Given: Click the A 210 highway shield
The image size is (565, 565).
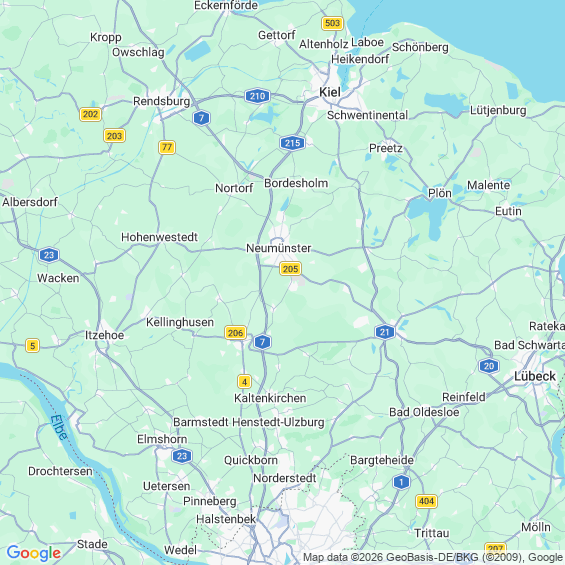Looking at the screenshot, I should (257, 96).
